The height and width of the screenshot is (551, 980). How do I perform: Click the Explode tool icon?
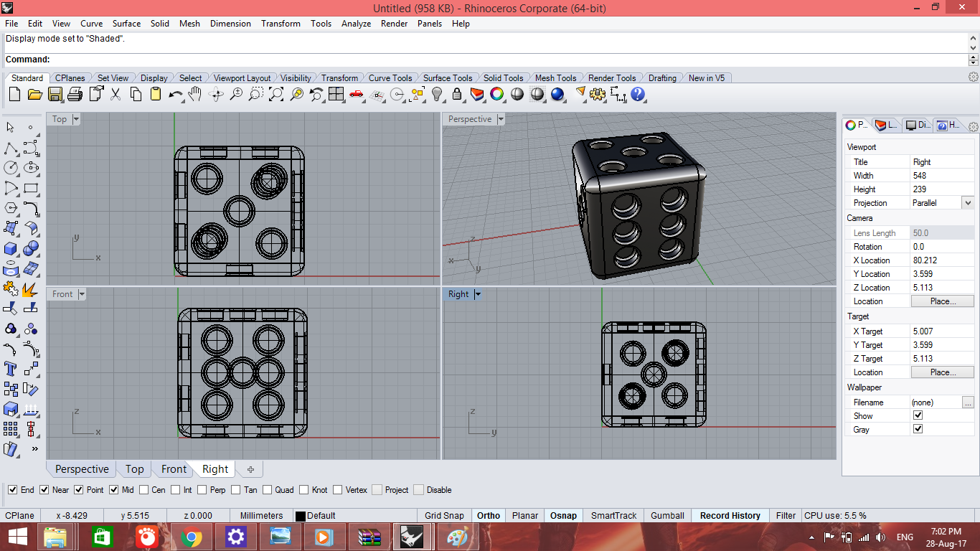coord(30,289)
